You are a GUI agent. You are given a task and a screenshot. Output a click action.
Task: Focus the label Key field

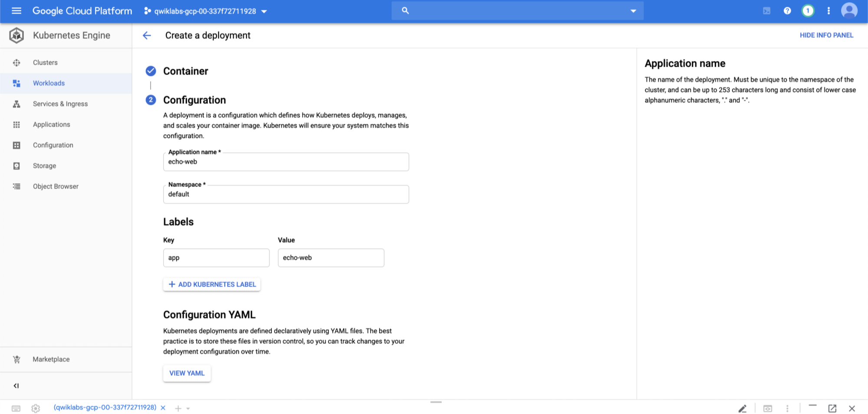[x=216, y=258]
